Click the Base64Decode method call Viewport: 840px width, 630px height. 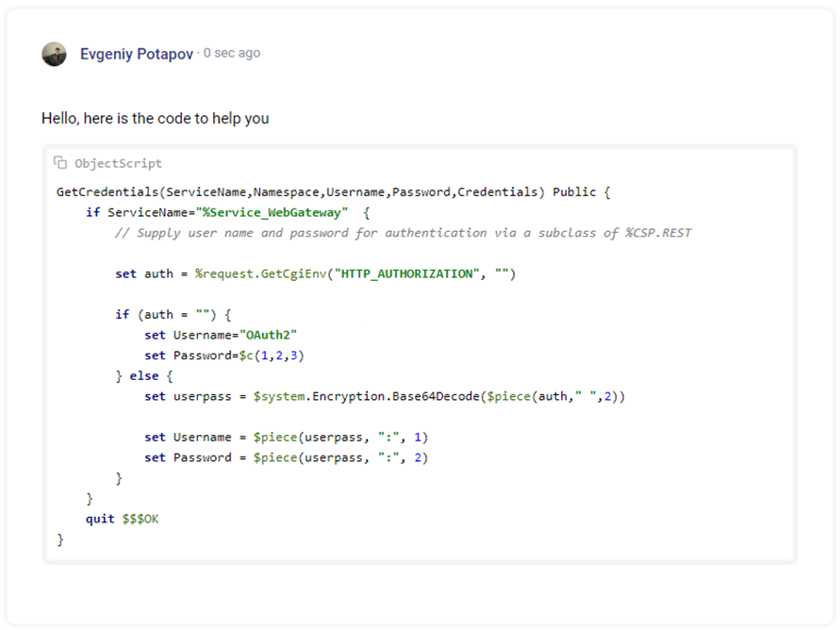point(430,396)
